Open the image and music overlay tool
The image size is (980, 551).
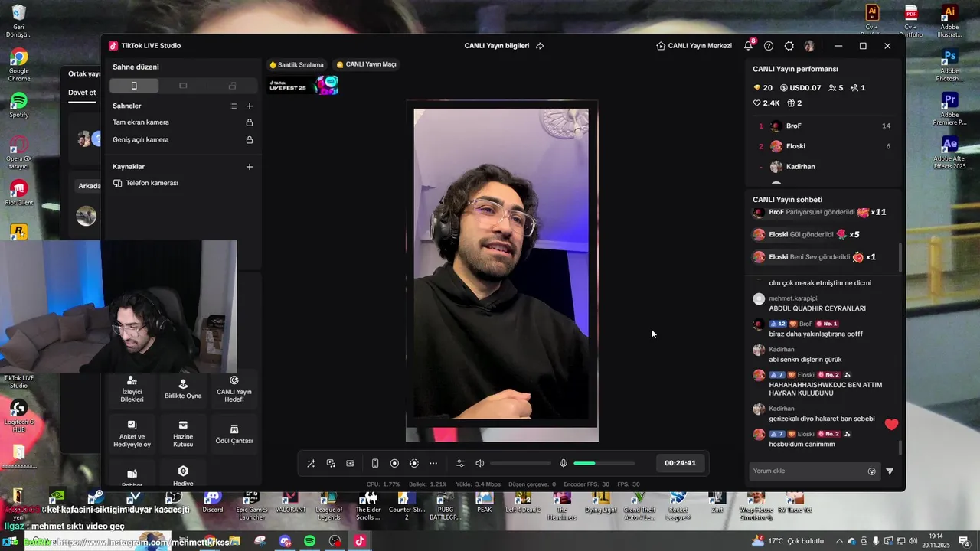coord(331,463)
